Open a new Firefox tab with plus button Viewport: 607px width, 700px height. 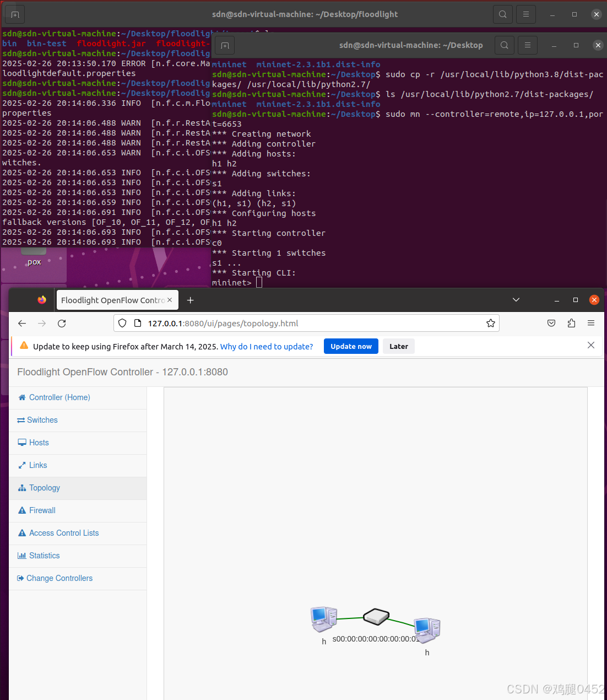tap(190, 300)
